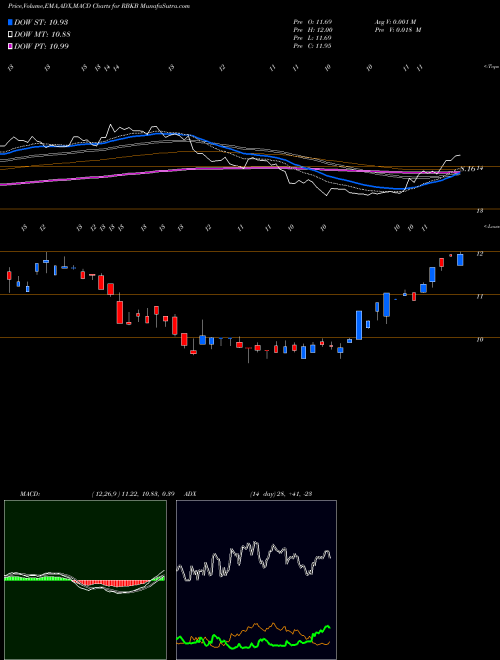The width and height of the screenshot is (500, 660).
Task: Open the MACD histogram panel
Action: click(x=85, y=580)
